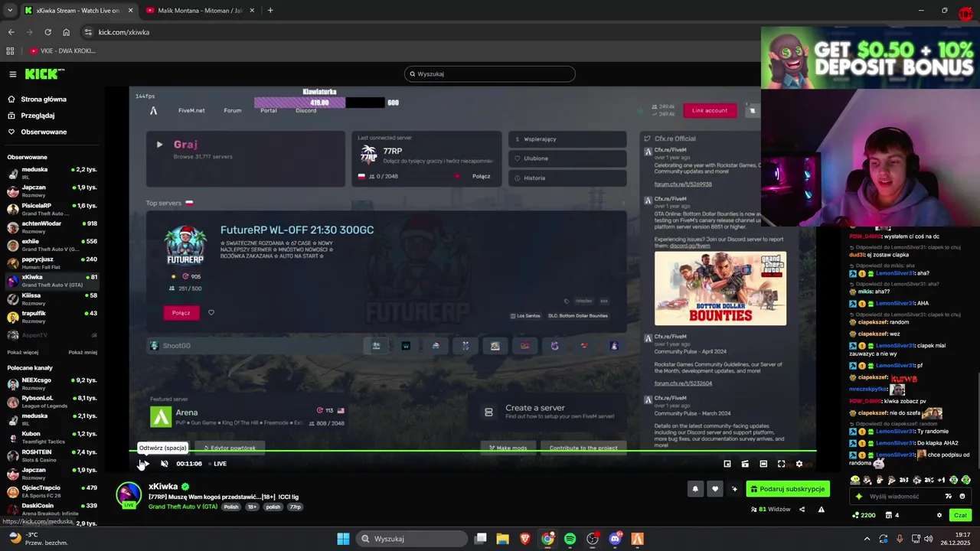Open File Explorer from taskbar
980x551 pixels.
(x=502, y=539)
